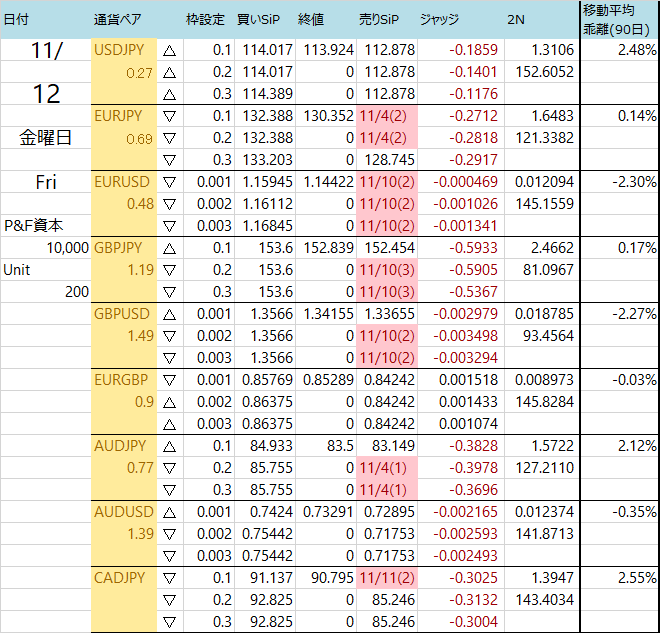Select the 枠設定 column header

(205, 19)
